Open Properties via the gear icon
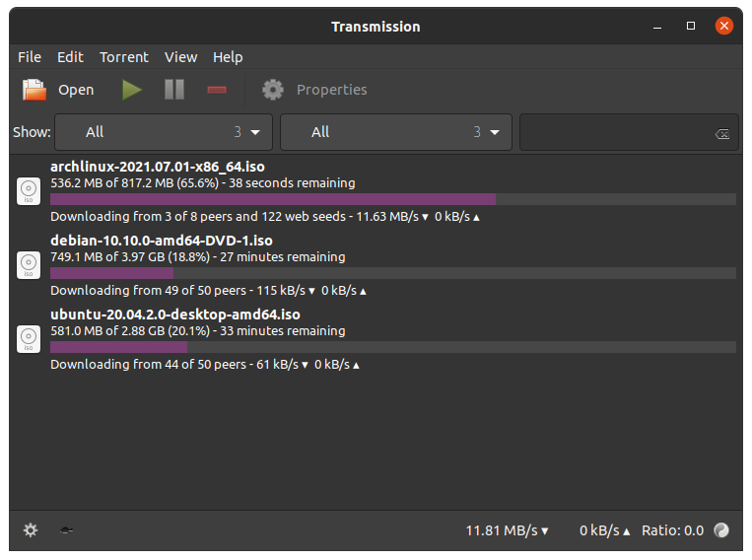 coord(273,90)
